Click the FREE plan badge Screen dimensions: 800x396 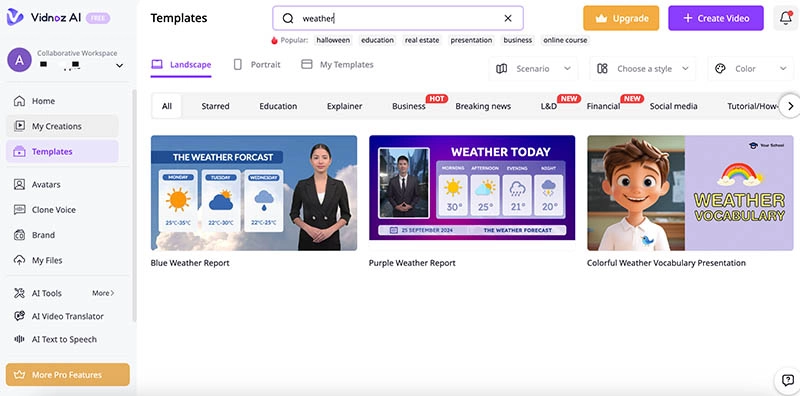tap(97, 18)
